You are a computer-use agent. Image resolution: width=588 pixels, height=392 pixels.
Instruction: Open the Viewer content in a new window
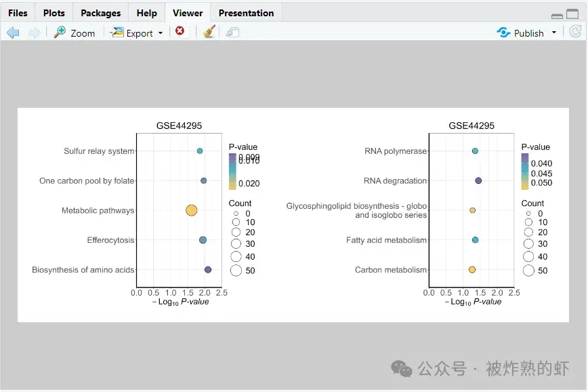(232, 32)
